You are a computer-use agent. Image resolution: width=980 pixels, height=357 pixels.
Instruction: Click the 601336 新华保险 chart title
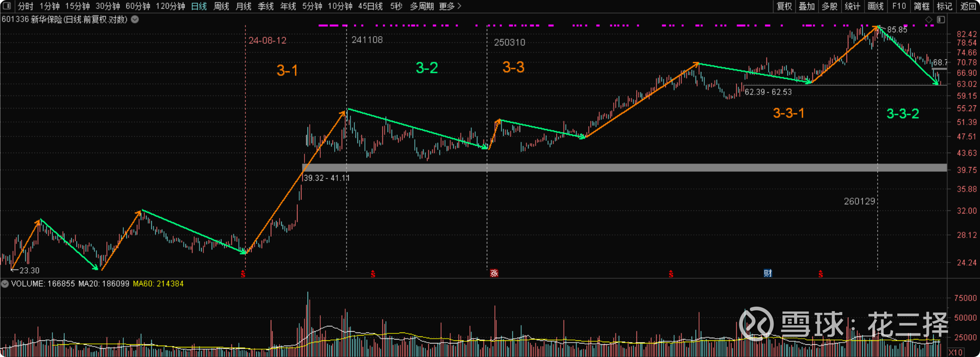(64, 19)
